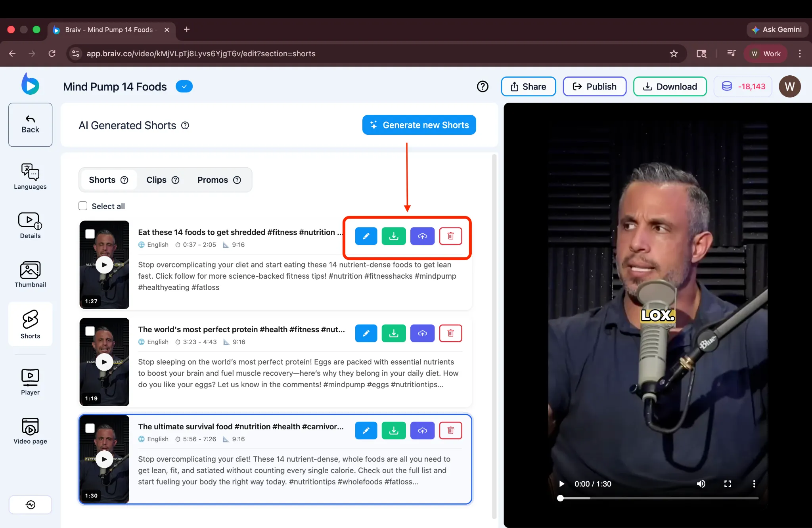This screenshot has height=528, width=812.
Task: Delete 'The world's most perfect protein' short
Action: 450,333
